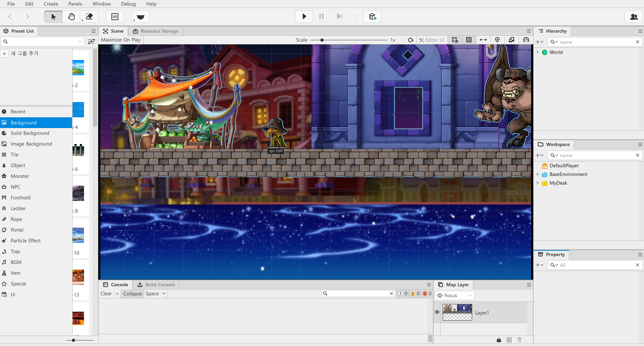Open the Trap preset category
Viewport: 644px width, 346px height.
point(36,252)
